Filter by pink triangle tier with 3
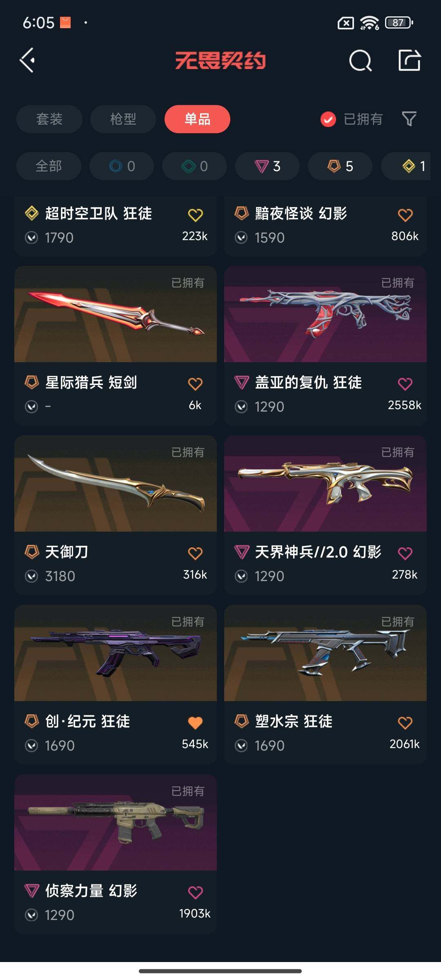 tap(267, 166)
